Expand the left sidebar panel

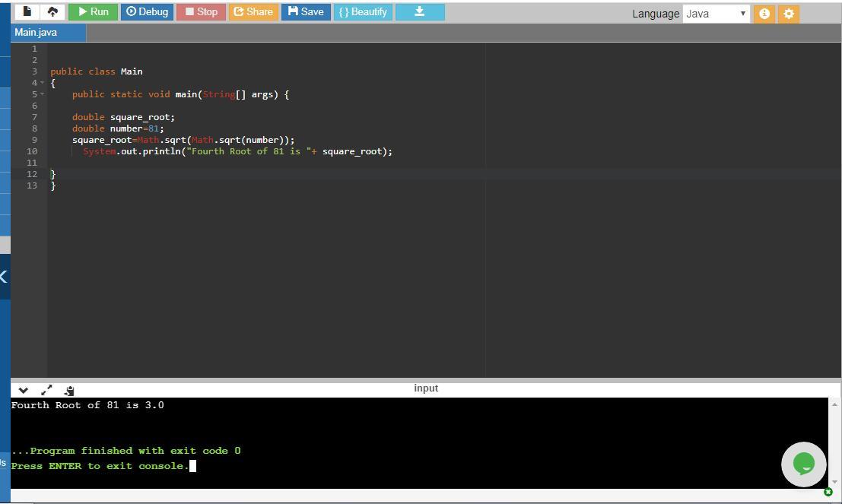tap(2, 277)
